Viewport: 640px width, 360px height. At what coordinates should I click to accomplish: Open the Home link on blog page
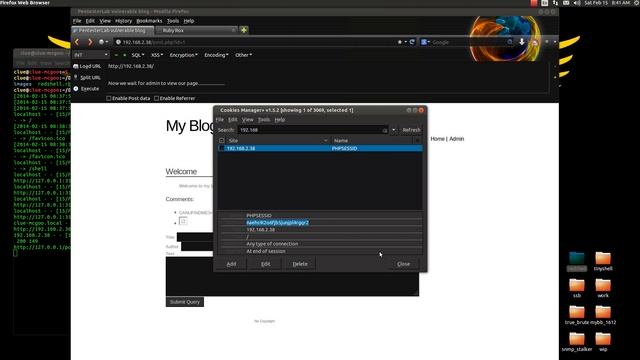pyautogui.click(x=437, y=139)
